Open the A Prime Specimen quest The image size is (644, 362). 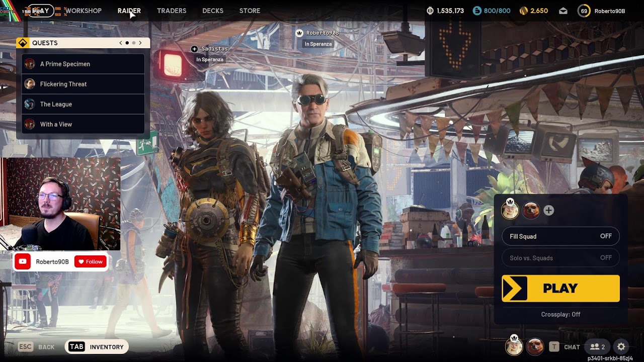tap(84, 64)
